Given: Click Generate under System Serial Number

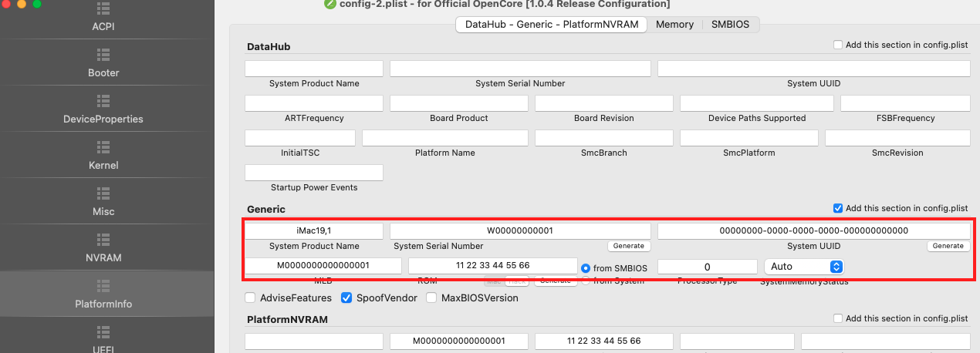Looking at the screenshot, I should [629, 246].
